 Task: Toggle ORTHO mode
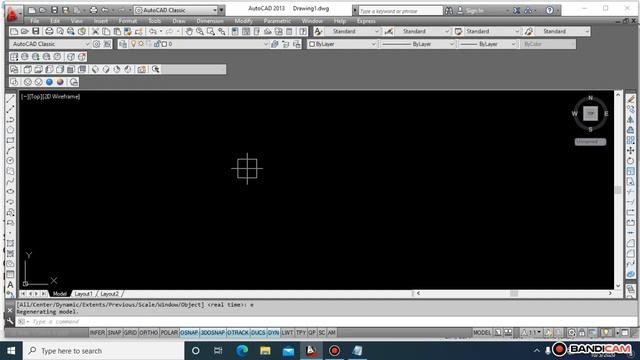[149, 333]
